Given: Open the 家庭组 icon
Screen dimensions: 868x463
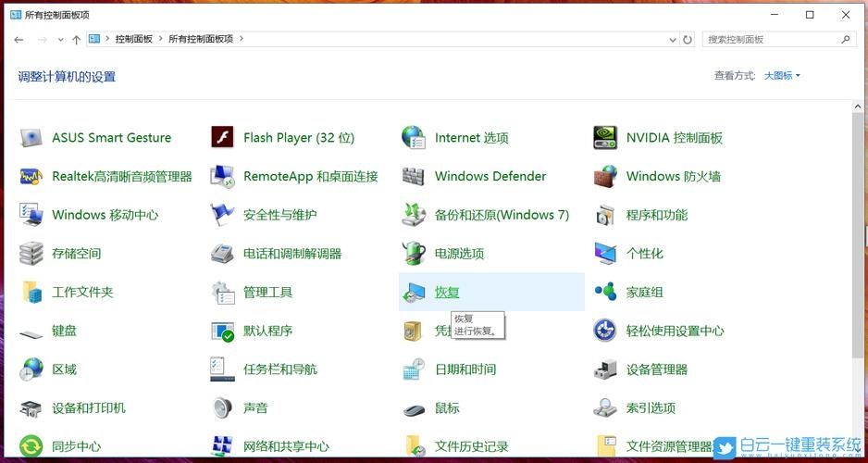Looking at the screenshot, I should [605, 292].
